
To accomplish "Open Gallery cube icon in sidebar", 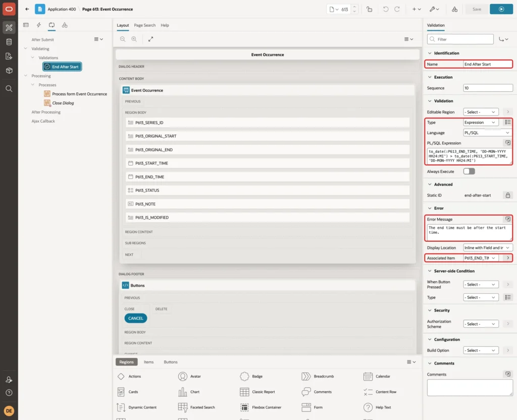I will pos(9,70).
